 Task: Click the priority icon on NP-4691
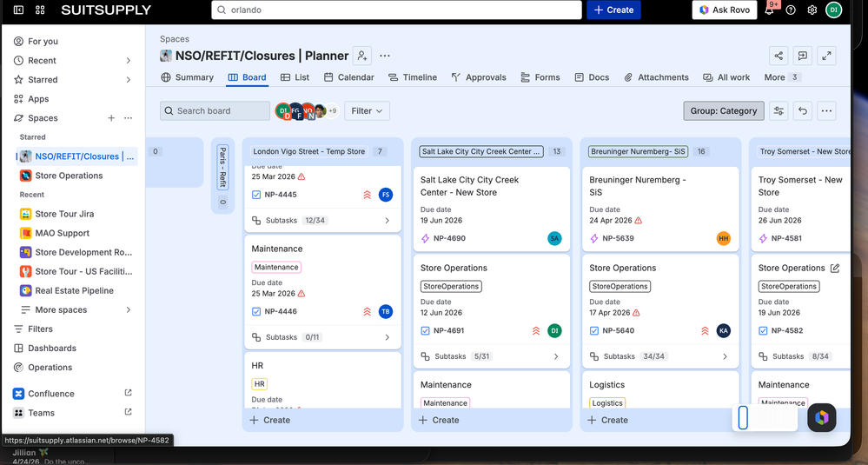coord(536,331)
